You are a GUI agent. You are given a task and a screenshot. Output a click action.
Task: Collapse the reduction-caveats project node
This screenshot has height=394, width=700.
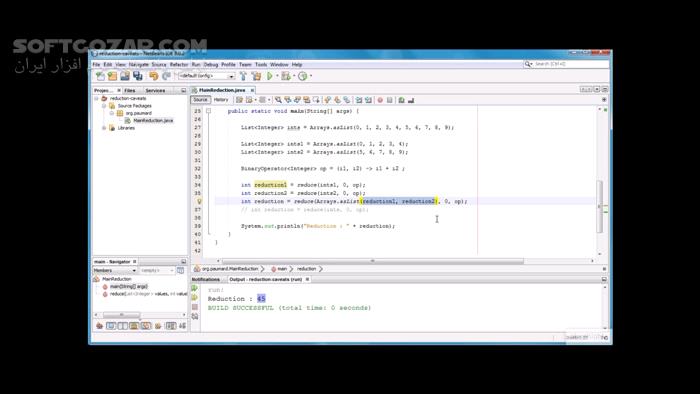[x=96, y=99]
